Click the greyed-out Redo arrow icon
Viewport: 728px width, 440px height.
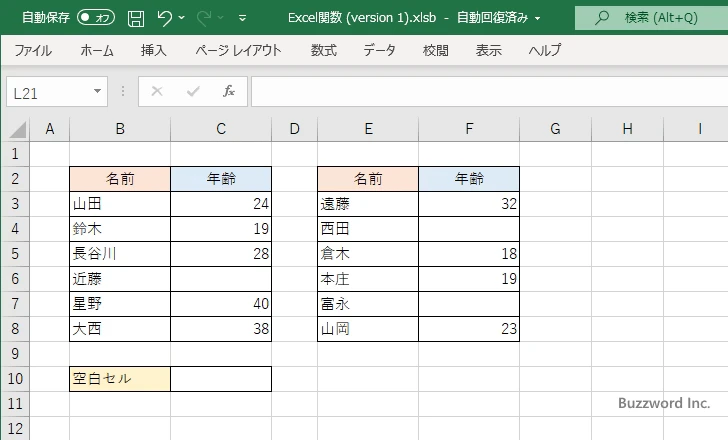pyautogui.click(x=203, y=18)
